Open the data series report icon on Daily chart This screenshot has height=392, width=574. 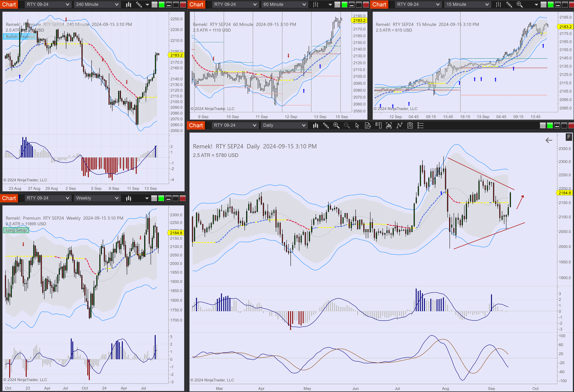(x=368, y=126)
